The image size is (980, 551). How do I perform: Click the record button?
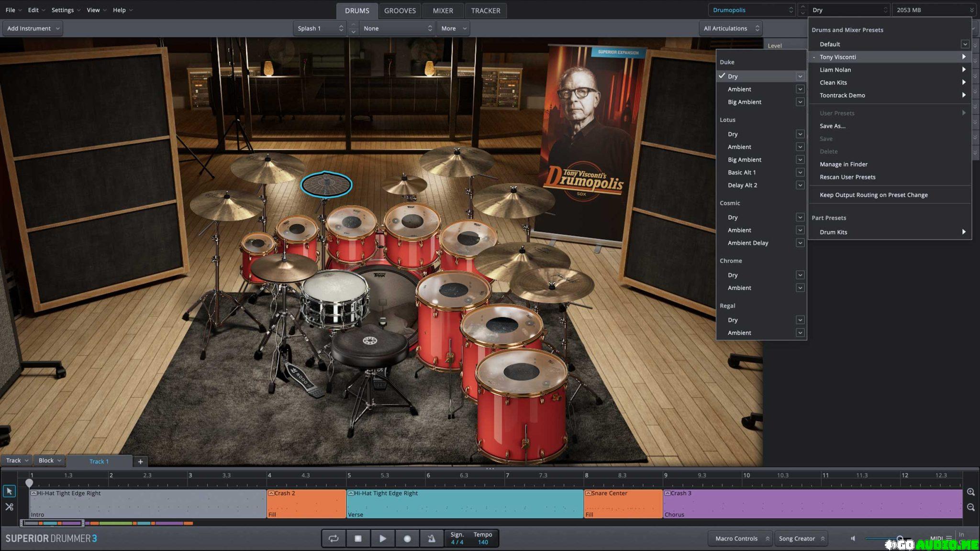pos(407,539)
